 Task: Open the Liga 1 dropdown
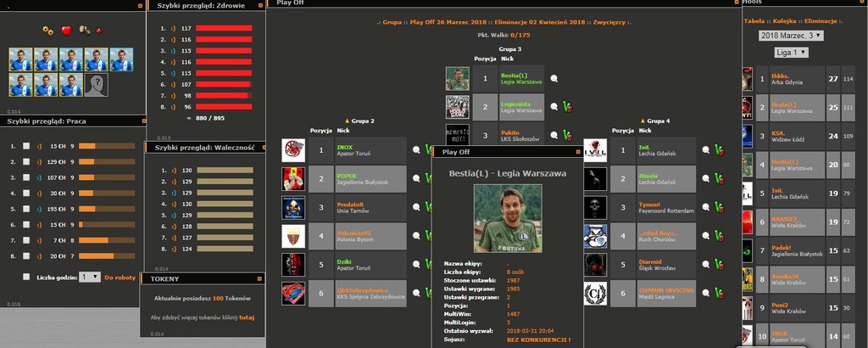[x=791, y=53]
